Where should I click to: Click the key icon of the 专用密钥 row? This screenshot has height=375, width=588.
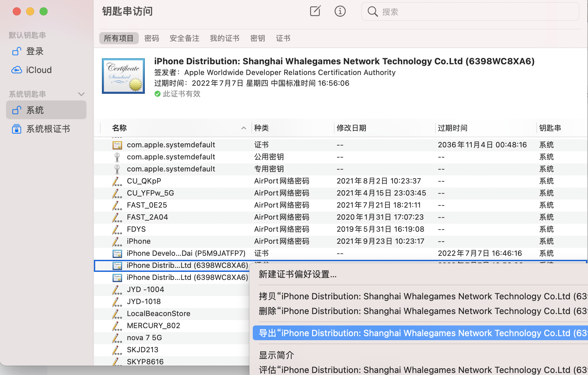pyautogui.click(x=117, y=169)
